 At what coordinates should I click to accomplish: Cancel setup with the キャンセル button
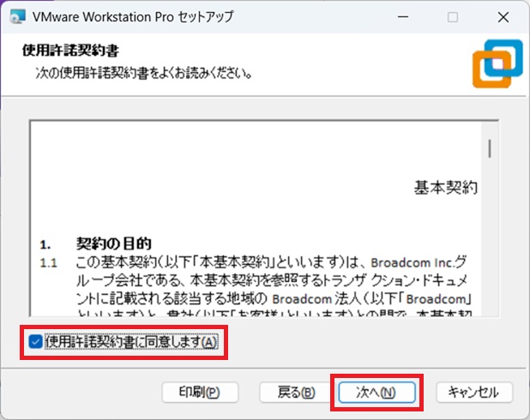474,393
